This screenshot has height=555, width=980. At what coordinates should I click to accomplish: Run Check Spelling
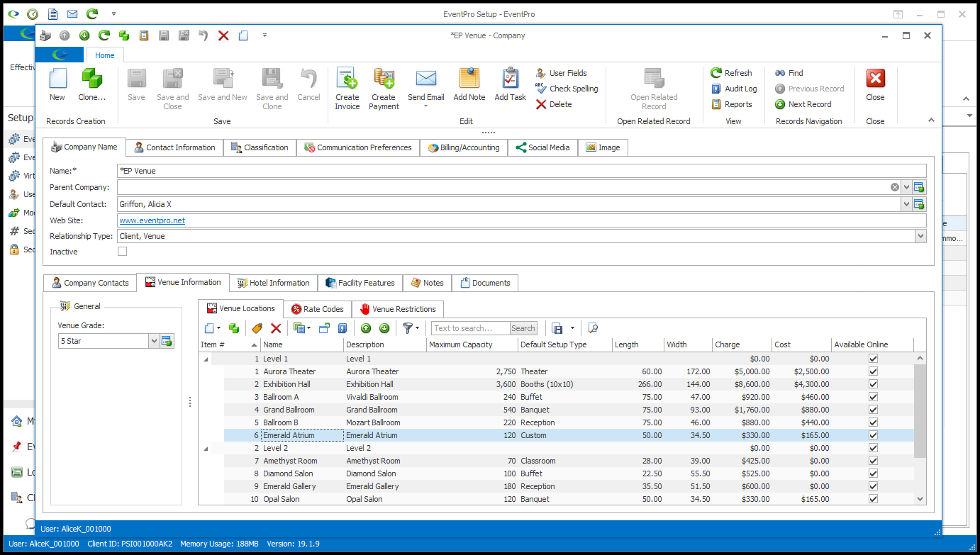(567, 89)
